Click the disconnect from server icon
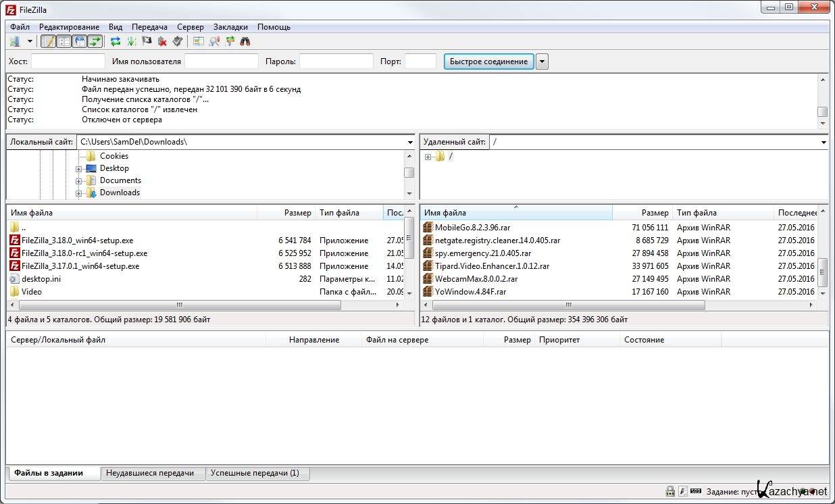Viewport: 835px width, 504px height. (x=162, y=42)
